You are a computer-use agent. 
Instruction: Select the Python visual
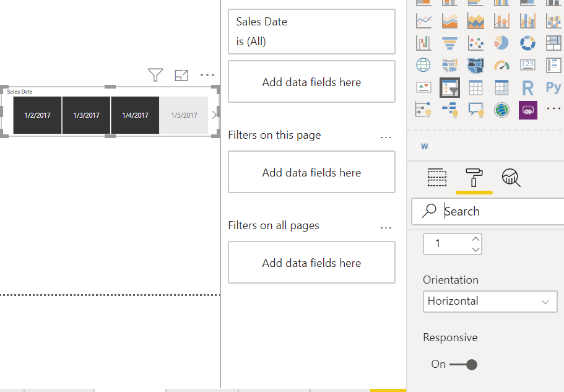[x=553, y=87]
